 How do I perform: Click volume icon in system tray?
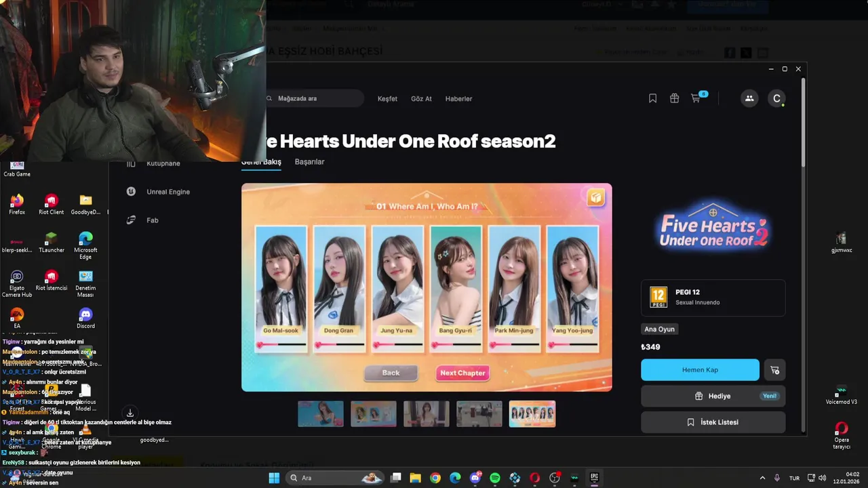(x=823, y=478)
